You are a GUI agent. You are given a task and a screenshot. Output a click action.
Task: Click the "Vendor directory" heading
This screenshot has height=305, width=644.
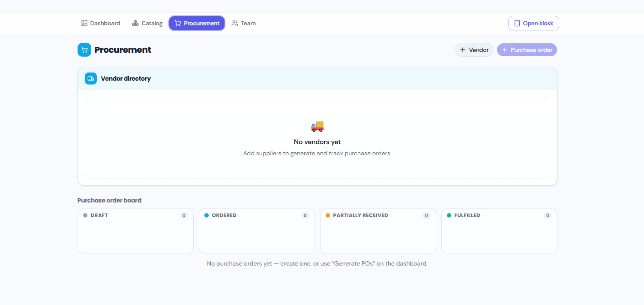[x=126, y=79]
